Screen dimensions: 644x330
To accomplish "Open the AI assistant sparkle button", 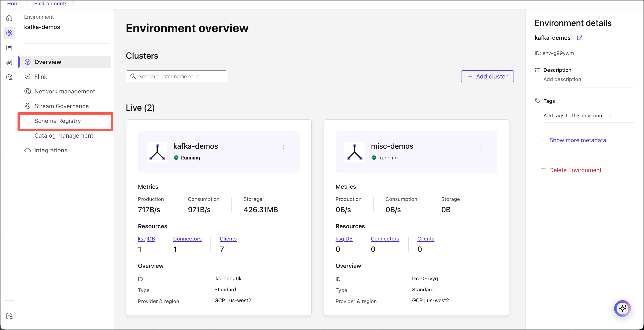I will [x=622, y=308].
